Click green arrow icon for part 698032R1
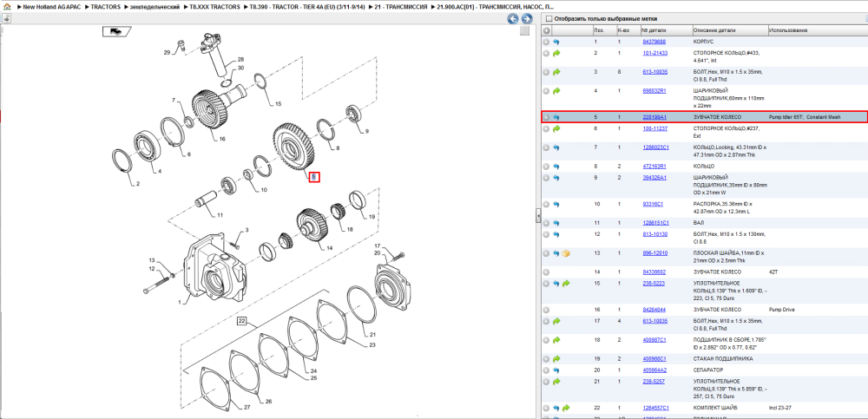The width and height of the screenshot is (868, 419). (x=556, y=91)
